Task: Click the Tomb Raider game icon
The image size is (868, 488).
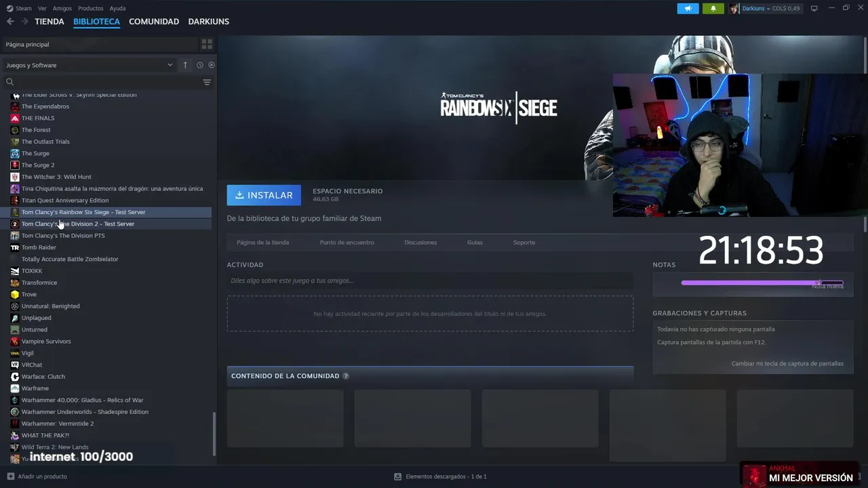Action: point(15,247)
